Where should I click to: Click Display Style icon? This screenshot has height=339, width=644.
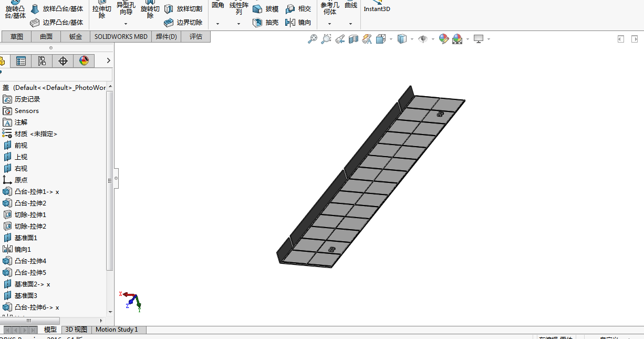click(402, 39)
